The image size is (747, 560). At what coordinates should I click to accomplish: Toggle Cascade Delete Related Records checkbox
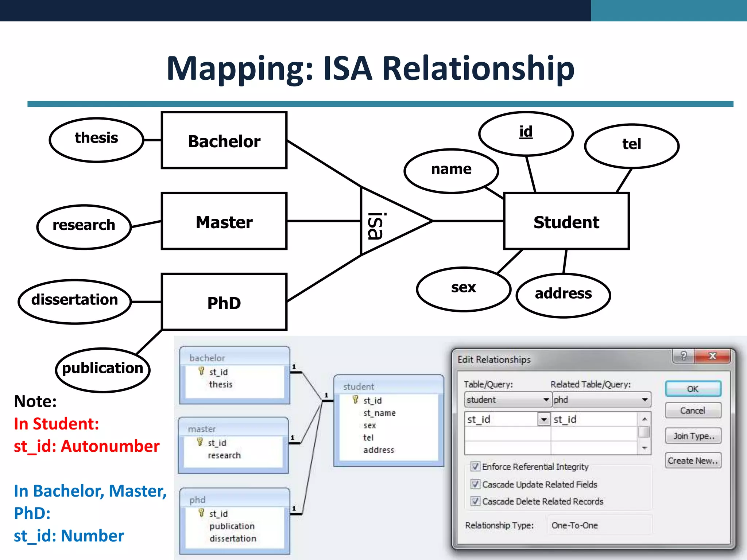coord(475,501)
